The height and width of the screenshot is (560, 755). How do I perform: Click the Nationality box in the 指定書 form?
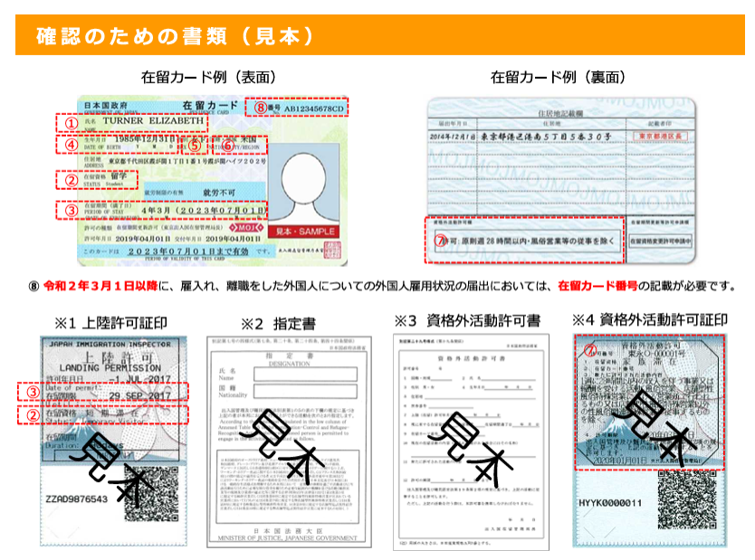305,391
